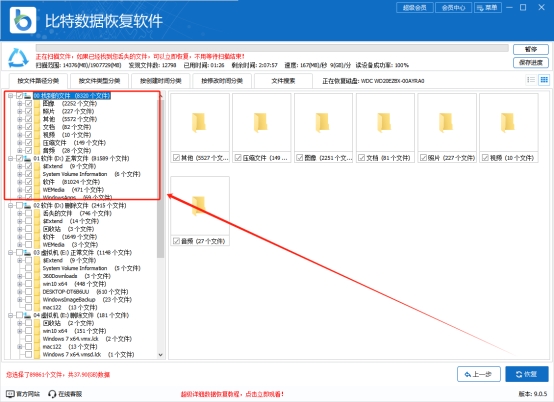Uncheck 01 软件 (D:) 正常文件 checkbox
554x402 pixels.
tap(19, 159)
